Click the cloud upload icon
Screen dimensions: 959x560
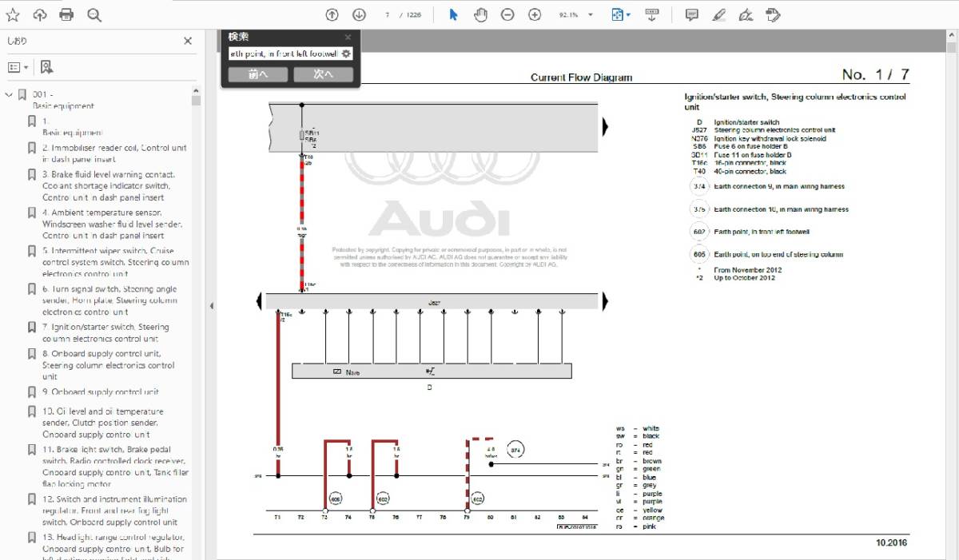tap(40, 15)
